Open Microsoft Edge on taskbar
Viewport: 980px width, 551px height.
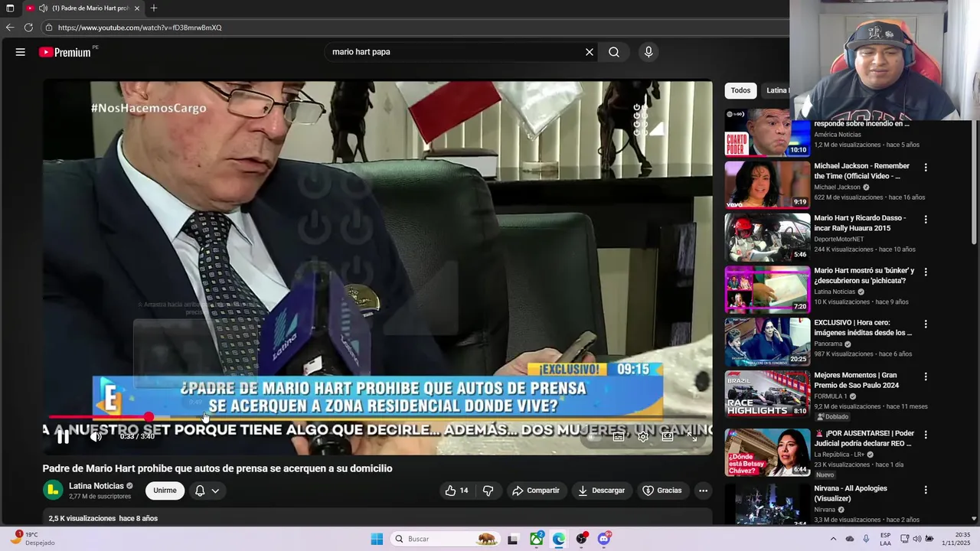pyautogui.click(x=559, y=539)
